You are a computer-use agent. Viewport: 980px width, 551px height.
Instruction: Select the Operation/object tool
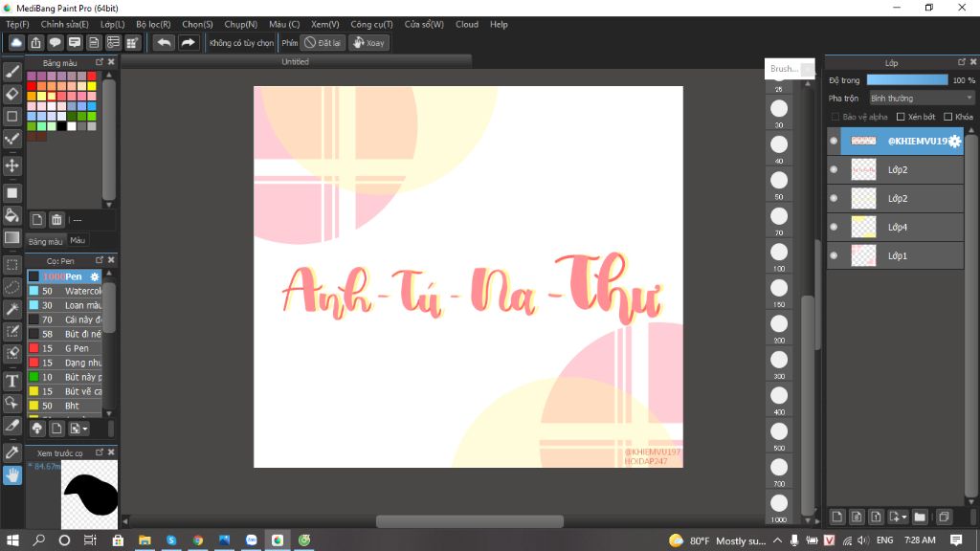(x=11, y=403)
